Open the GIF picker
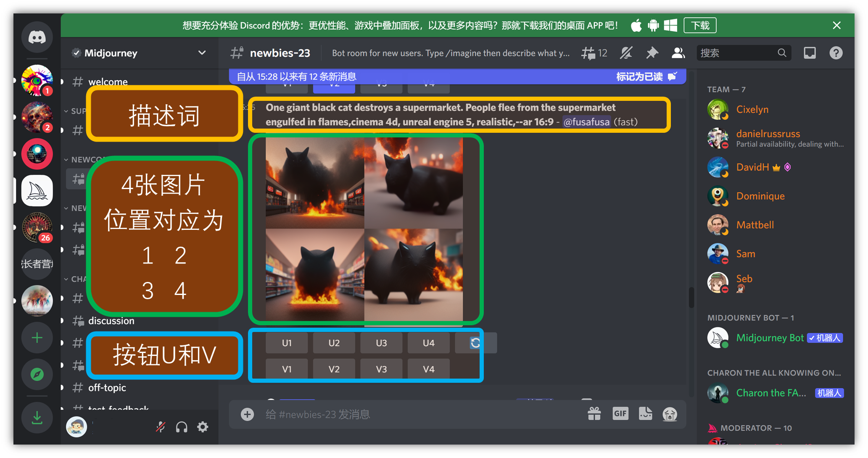Viewport: 868px width, 458px height. [x=620, y=414]
